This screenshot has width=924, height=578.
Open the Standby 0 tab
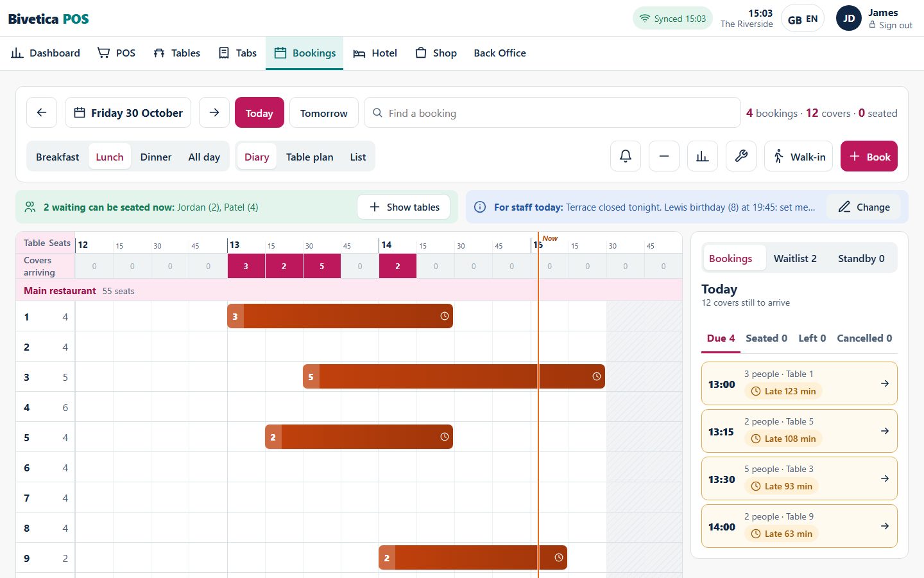[x=861, y=258]
